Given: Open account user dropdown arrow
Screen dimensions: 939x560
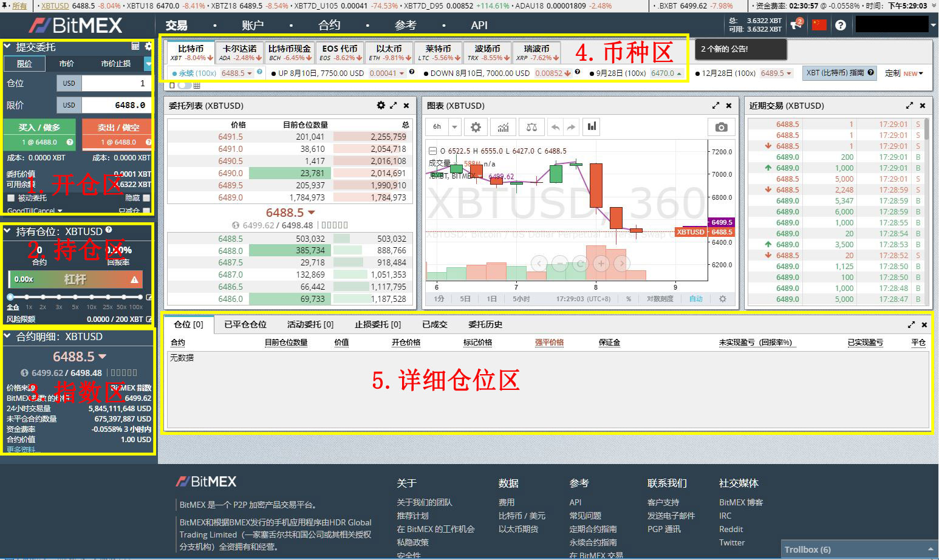Looking at the screenshot, I should [x=934, y=25].
